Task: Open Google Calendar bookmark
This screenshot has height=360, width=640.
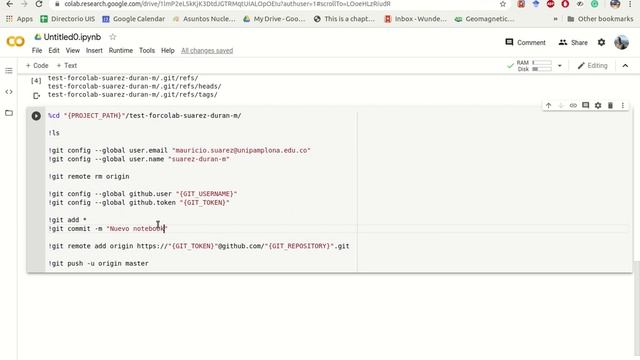Action: click(x=133, y=19)
